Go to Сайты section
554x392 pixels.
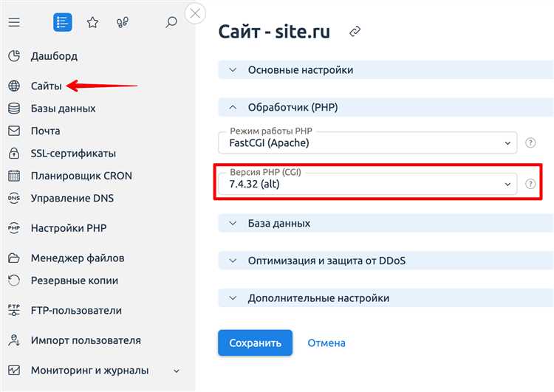coord(47,86)
